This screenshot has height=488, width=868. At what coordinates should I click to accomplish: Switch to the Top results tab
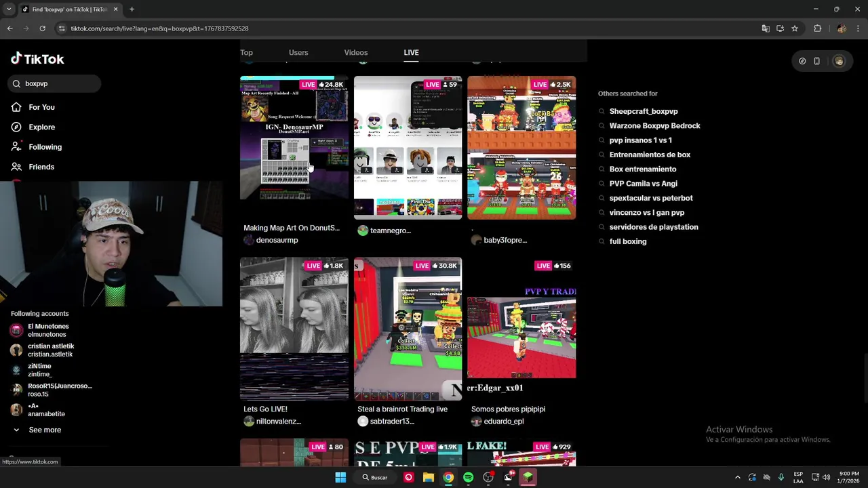point(246,52)
